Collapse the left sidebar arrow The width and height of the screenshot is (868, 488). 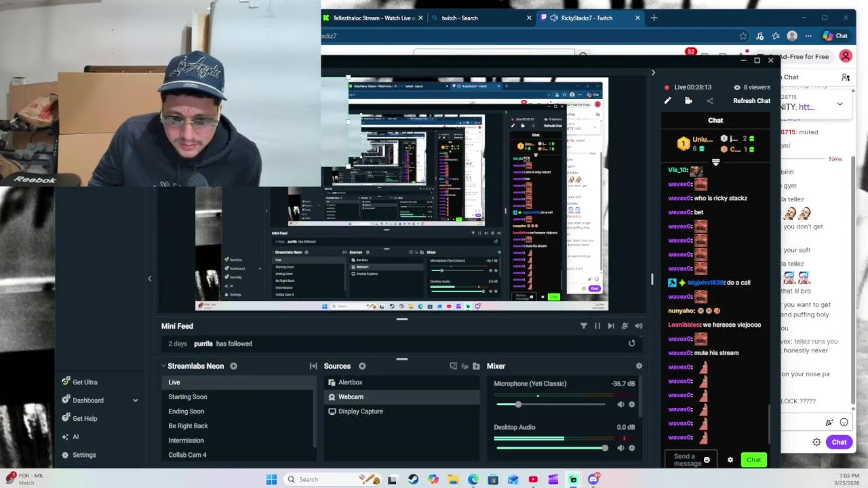150,279
